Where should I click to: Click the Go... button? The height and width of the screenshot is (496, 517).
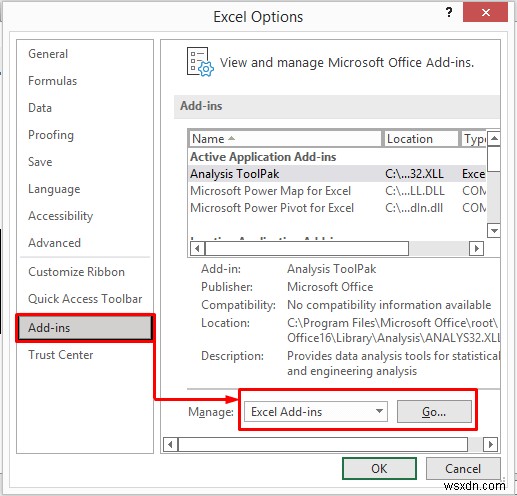point(434,412)
